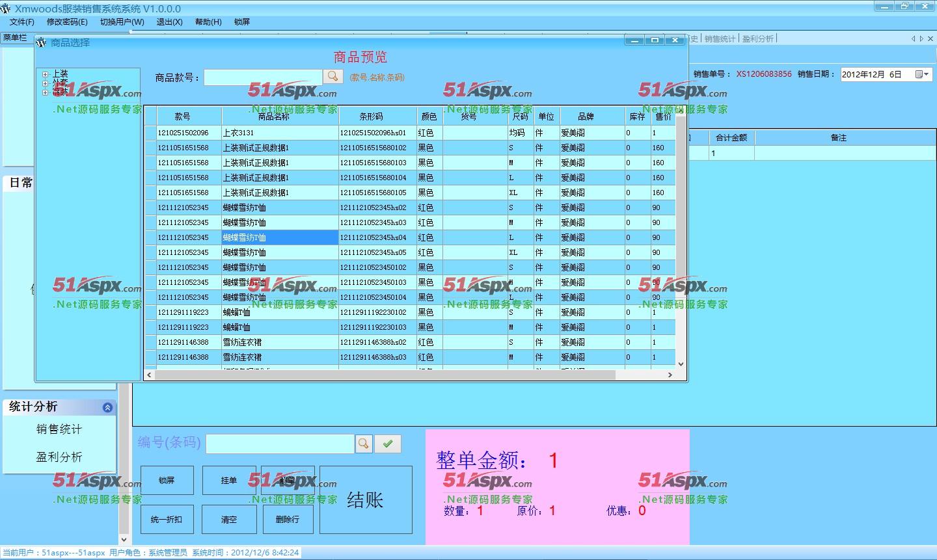The width and height of the screenshot is (937, 560).
Task: Click the 锁屏 button below barcode field
Action: [x=167, y=481]
